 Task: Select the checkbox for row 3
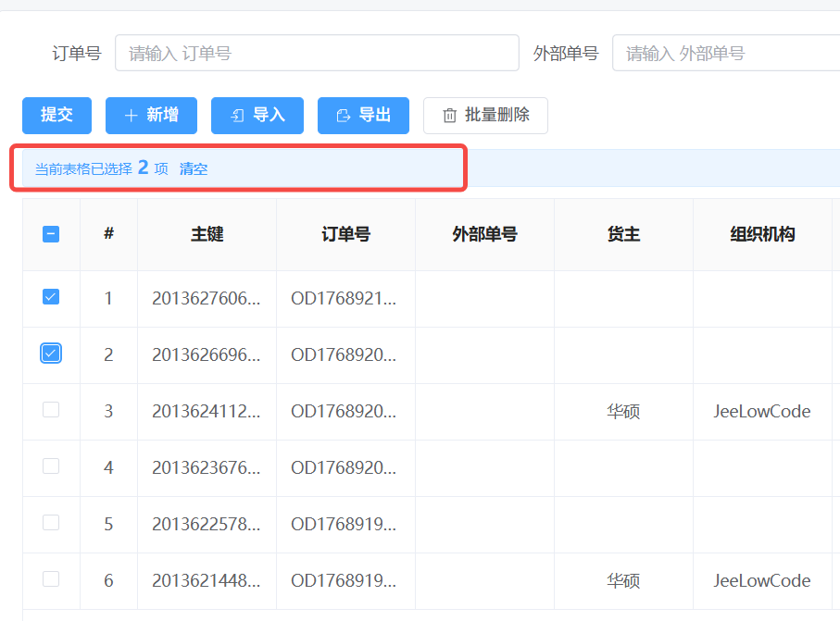click(51, 410)
